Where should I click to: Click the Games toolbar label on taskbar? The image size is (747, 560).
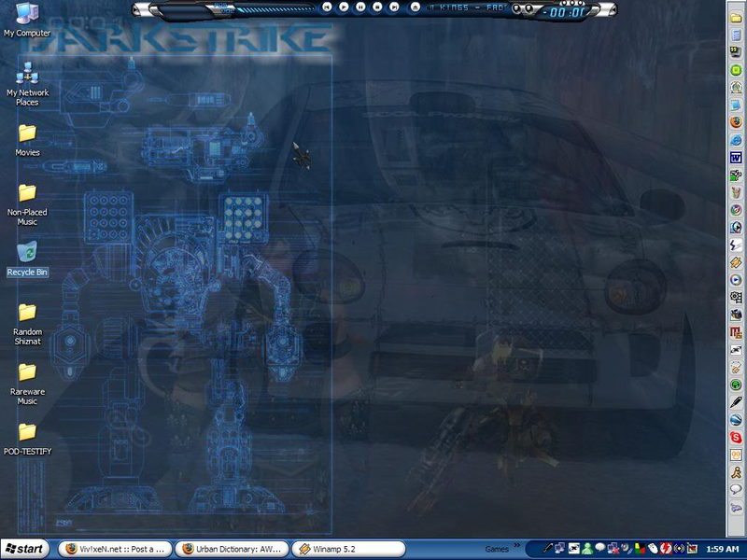click(x=497, y=549)
